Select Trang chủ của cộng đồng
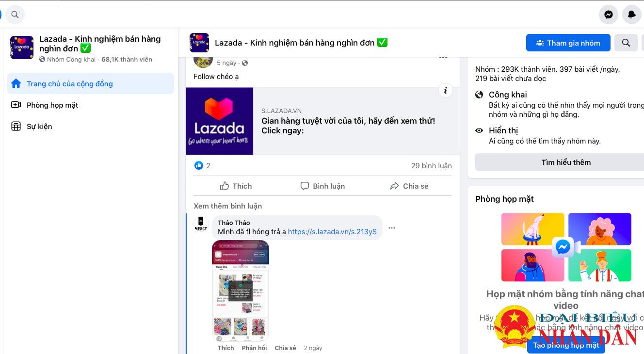 (x=91, y=83)
